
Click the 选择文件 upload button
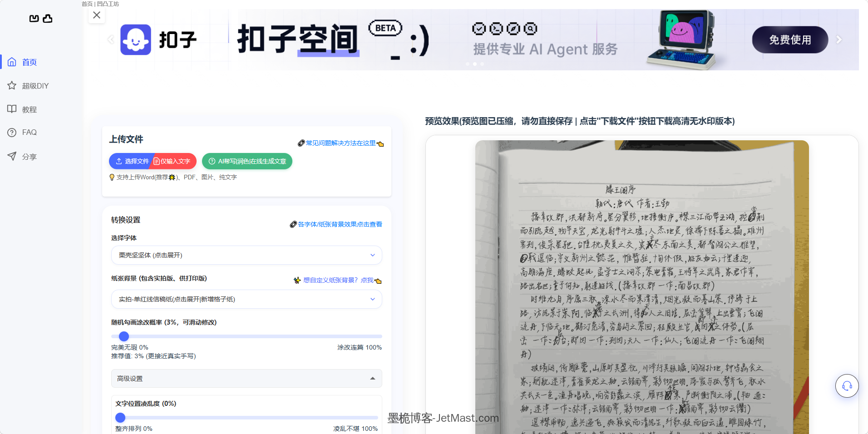131,161
